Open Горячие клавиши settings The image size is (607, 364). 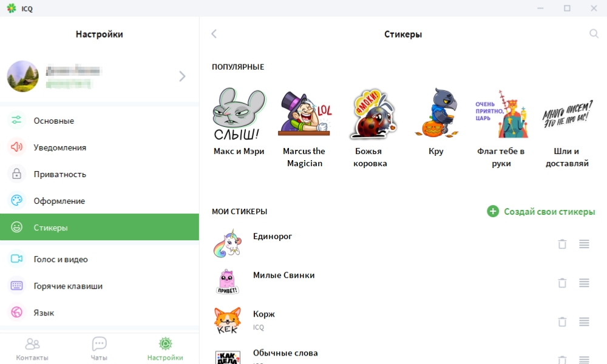[x=100, y=286]
